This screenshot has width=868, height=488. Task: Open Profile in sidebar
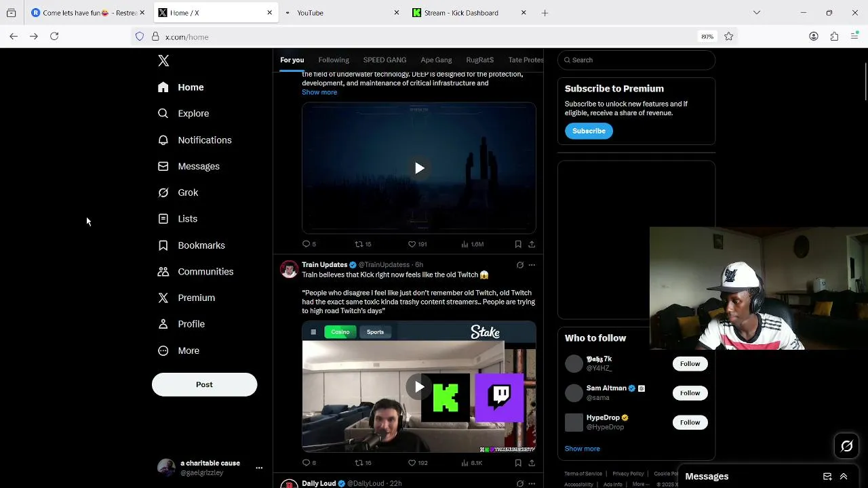181,325
